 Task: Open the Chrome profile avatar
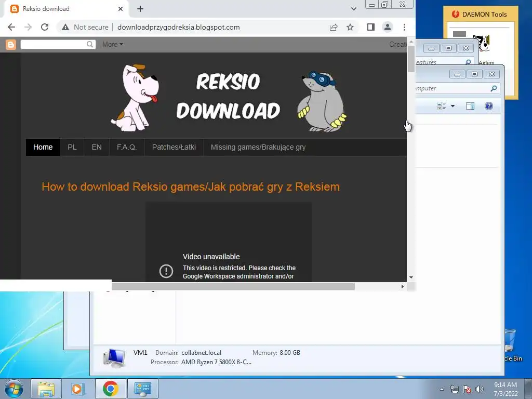click(388, 27)
